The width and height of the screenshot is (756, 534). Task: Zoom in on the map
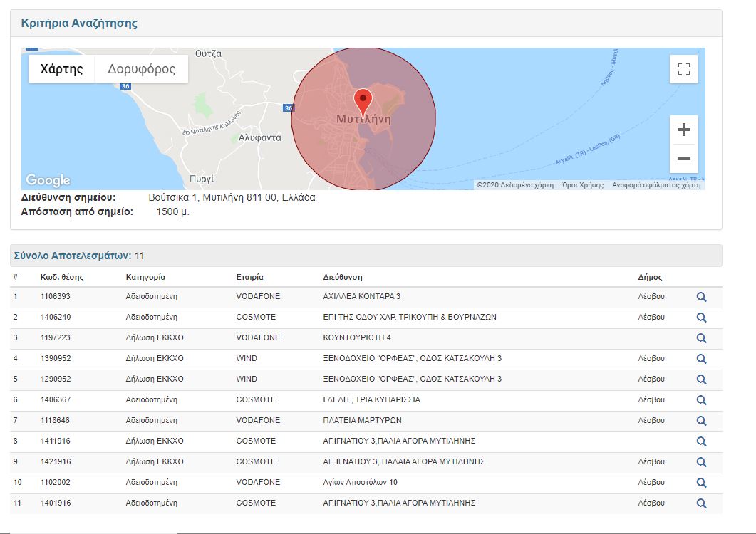coord(684,130)
